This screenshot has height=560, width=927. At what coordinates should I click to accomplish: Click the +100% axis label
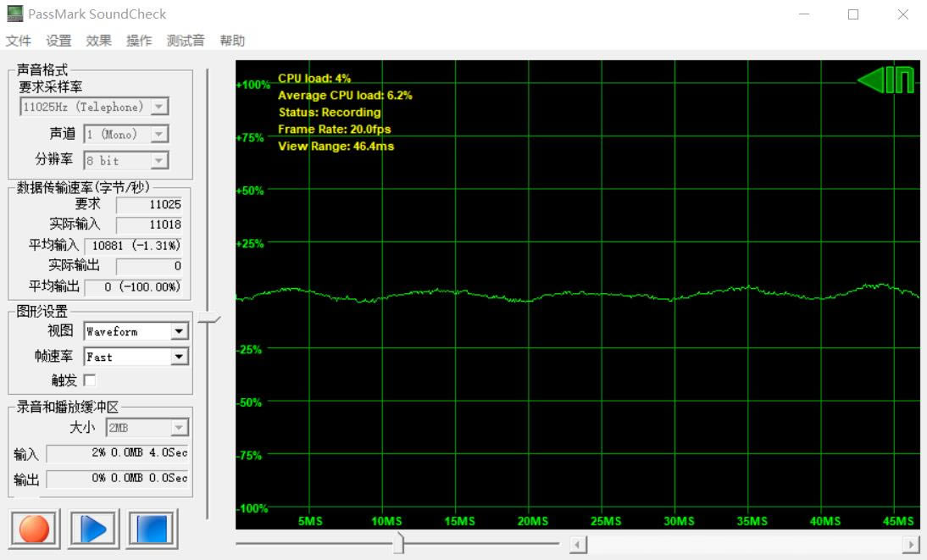tap(253, 85)
